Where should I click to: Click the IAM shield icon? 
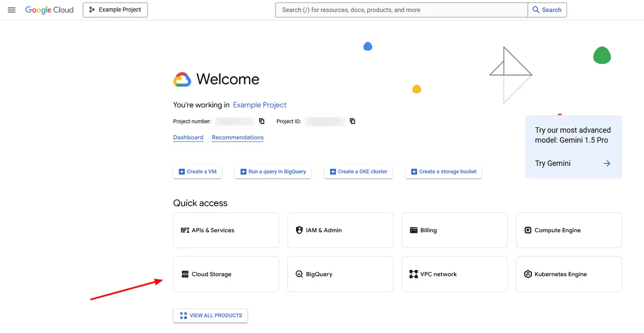[x=299, y=230]
